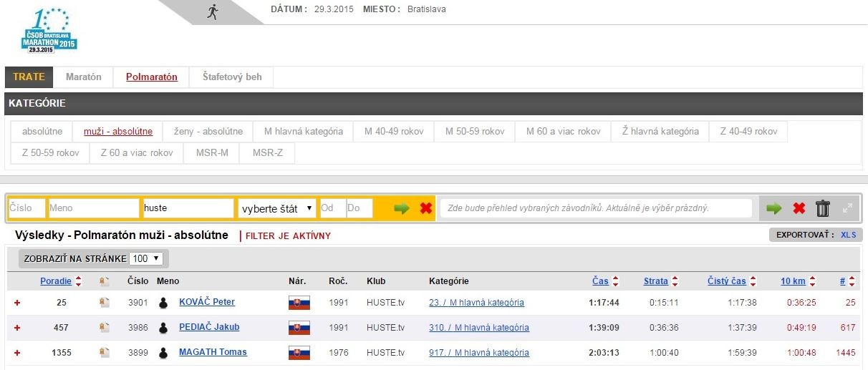Click the red X in the selected runners bar
Image resolution: width=868 pixels, height=370 pixels.
click(x=799, y=208)
